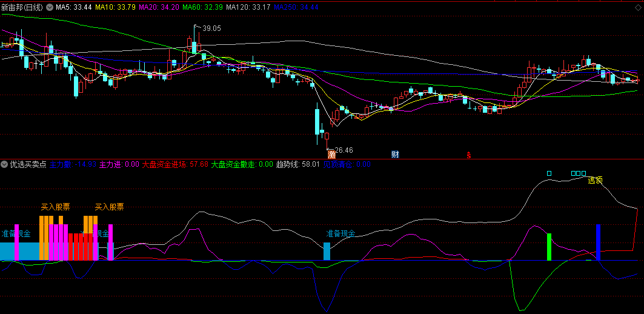This screenshot has height=314, width=644.
Task: Select the magenta MA20: 34.20 label
Action: point(159,7)
